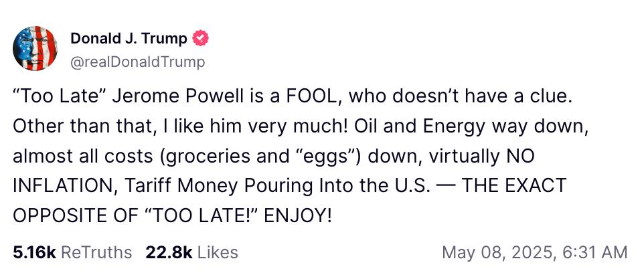The height and width of the screenshot is (277, 644).
Task: Click the THE EXACT phrase in the post
Action: tap(515, 186)
